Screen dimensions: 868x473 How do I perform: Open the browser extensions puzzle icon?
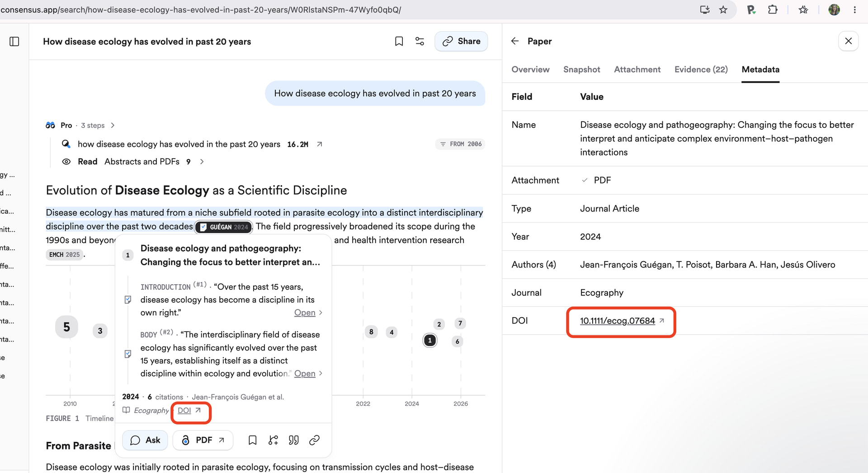[x=773, y=9]
